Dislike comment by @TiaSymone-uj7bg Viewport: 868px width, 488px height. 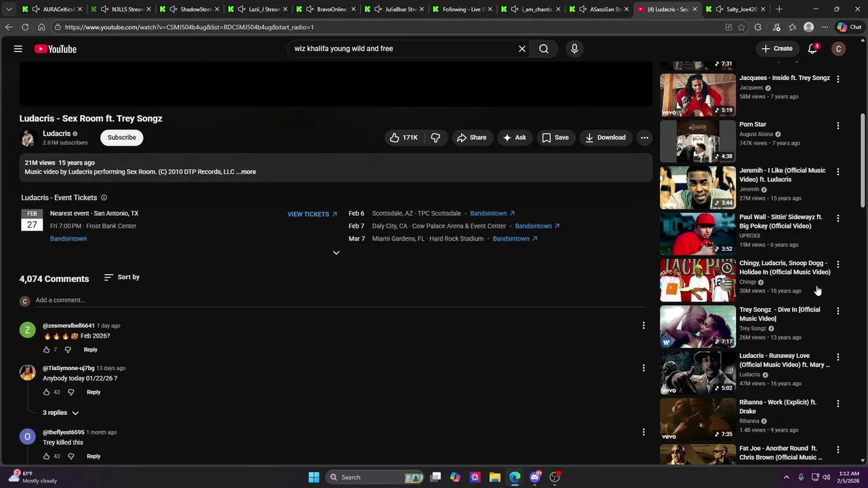click(x=71, y=392)
